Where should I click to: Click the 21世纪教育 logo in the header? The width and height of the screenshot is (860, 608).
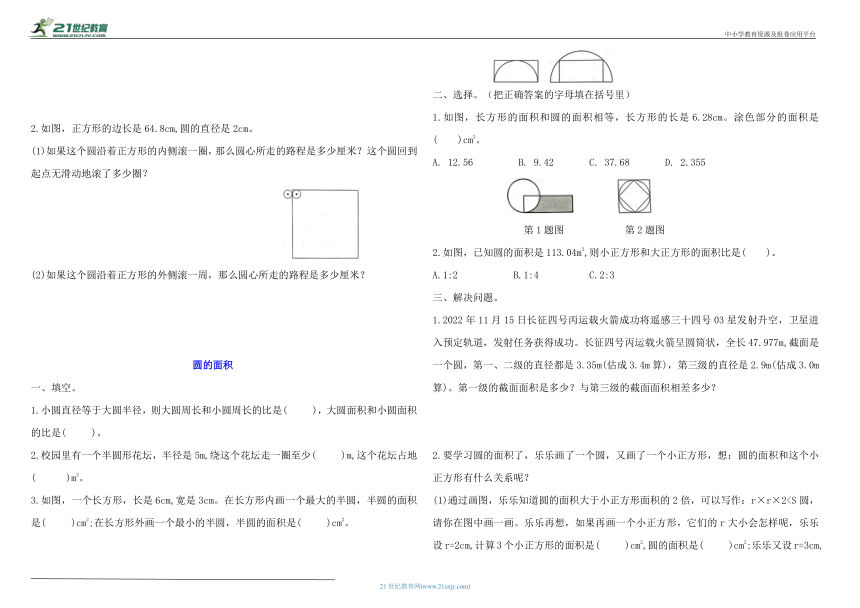[69, 27]
